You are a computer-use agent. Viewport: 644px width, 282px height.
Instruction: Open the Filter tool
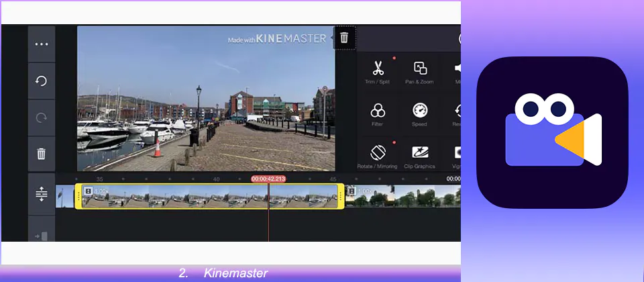(x=378, y=115)
